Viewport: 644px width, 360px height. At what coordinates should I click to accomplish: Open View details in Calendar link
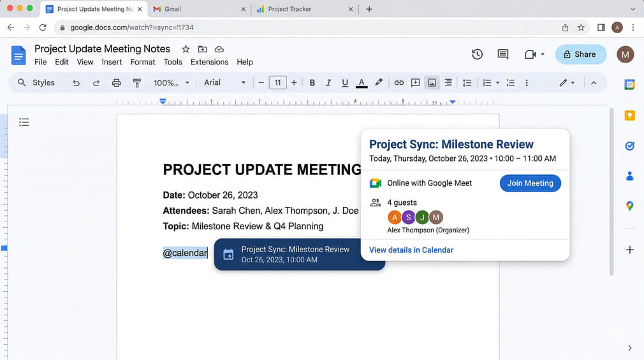pyautogui.click(x=411, y=250)
